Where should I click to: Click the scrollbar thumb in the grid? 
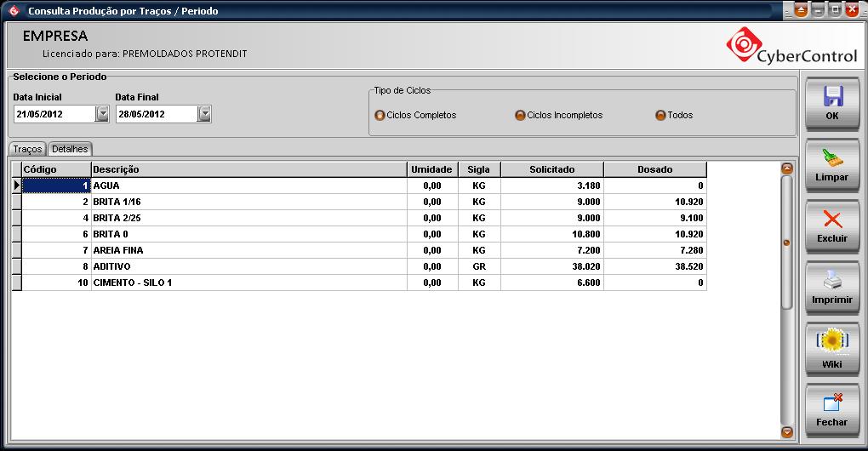click(786, 243)
